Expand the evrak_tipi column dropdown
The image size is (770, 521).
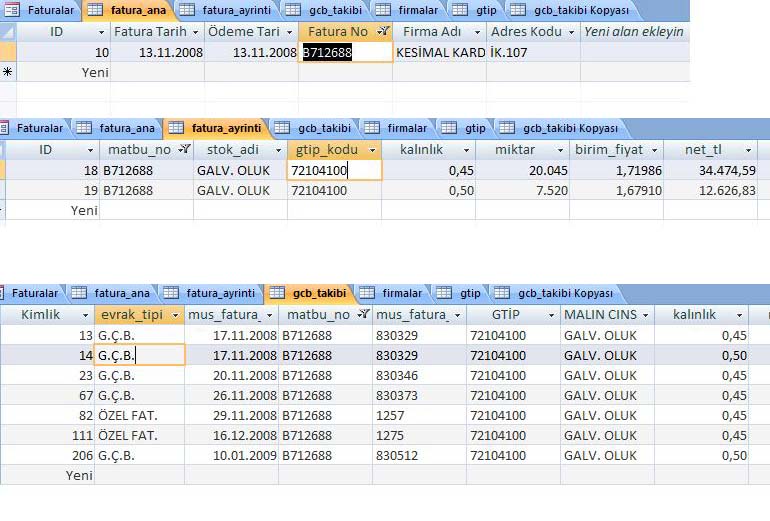coord(176,315)
